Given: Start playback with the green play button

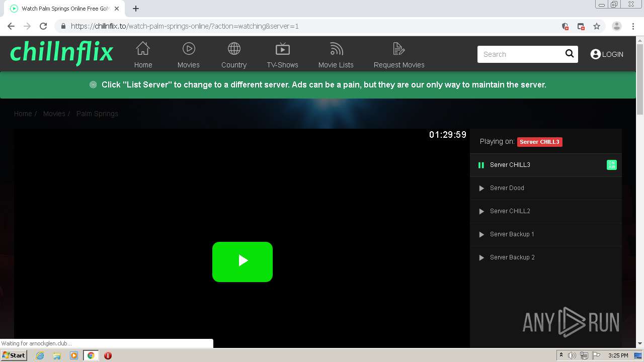Looking at the screenshot, I should click(243, 262).
